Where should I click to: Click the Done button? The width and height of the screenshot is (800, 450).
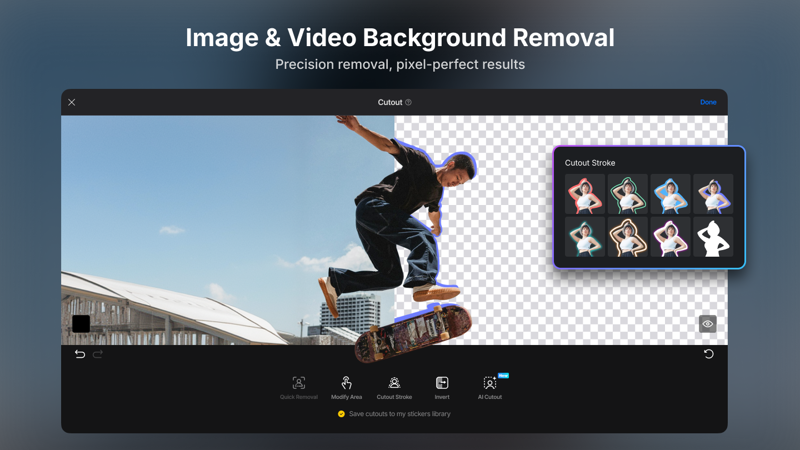(708, 102)
